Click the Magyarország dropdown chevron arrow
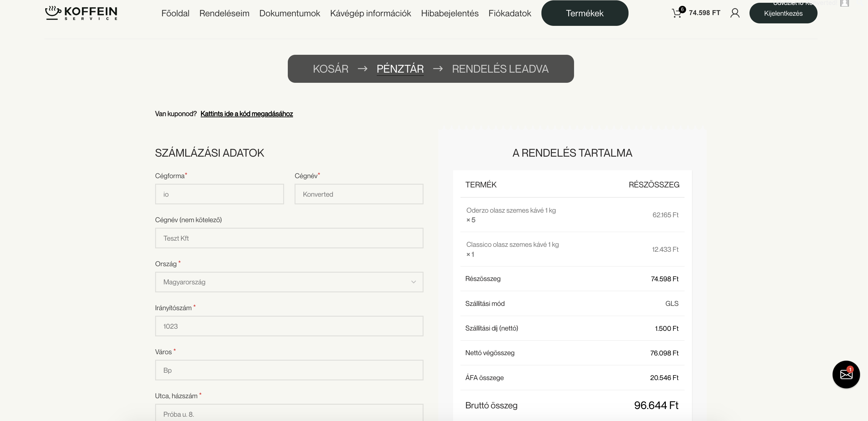Viewport: 868px width, 421px height. pyautogui.click(x=413, y=282)
